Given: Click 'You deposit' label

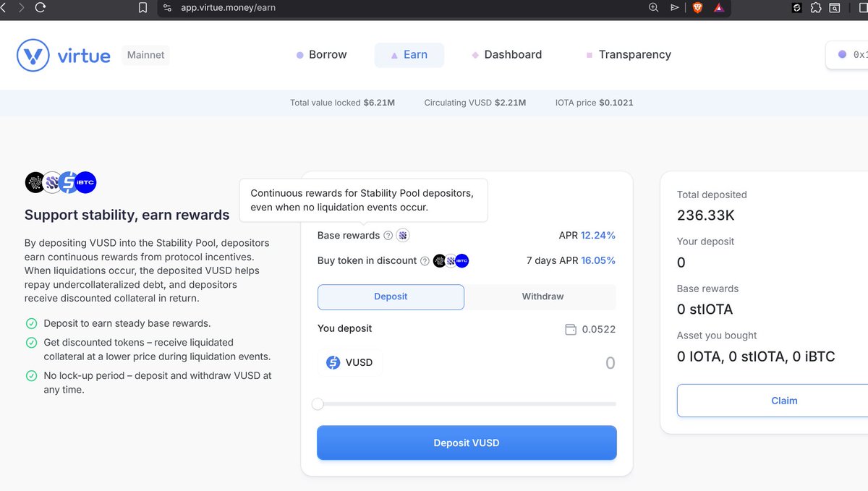Looking at the screenshot, I should 344,328.
